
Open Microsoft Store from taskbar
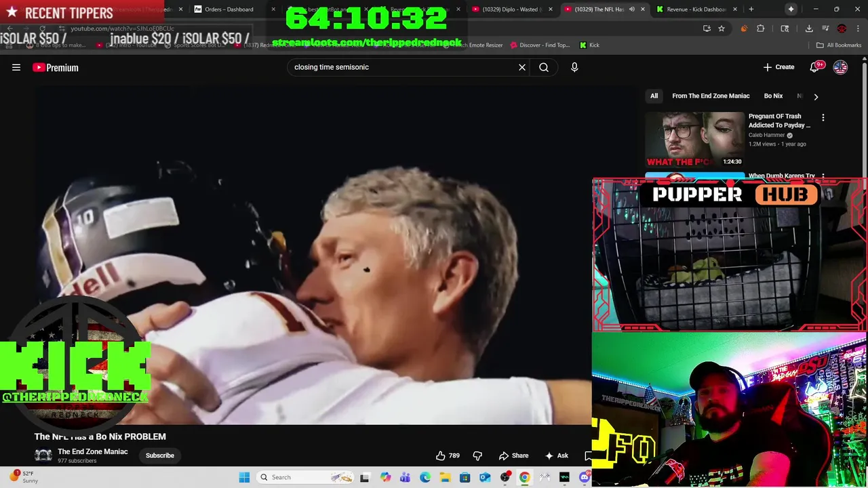pos(465,477)
